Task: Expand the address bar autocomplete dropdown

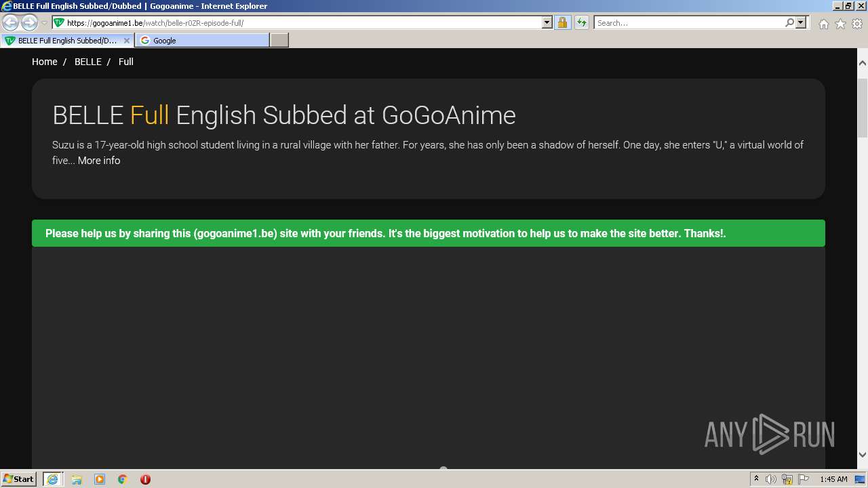Action: point(547,23)
